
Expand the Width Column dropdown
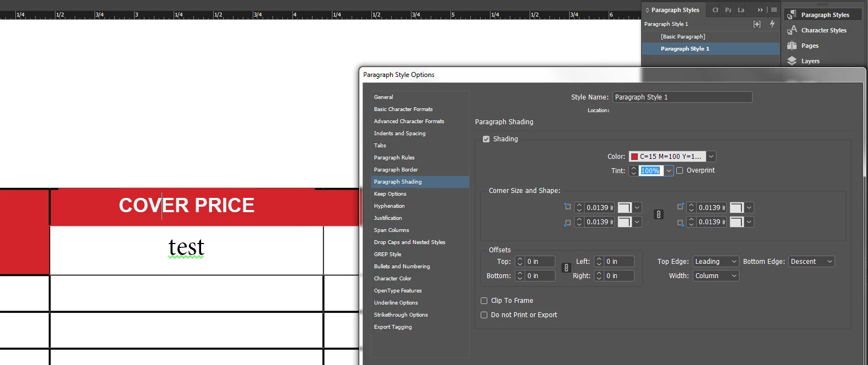tap(716, 276)
